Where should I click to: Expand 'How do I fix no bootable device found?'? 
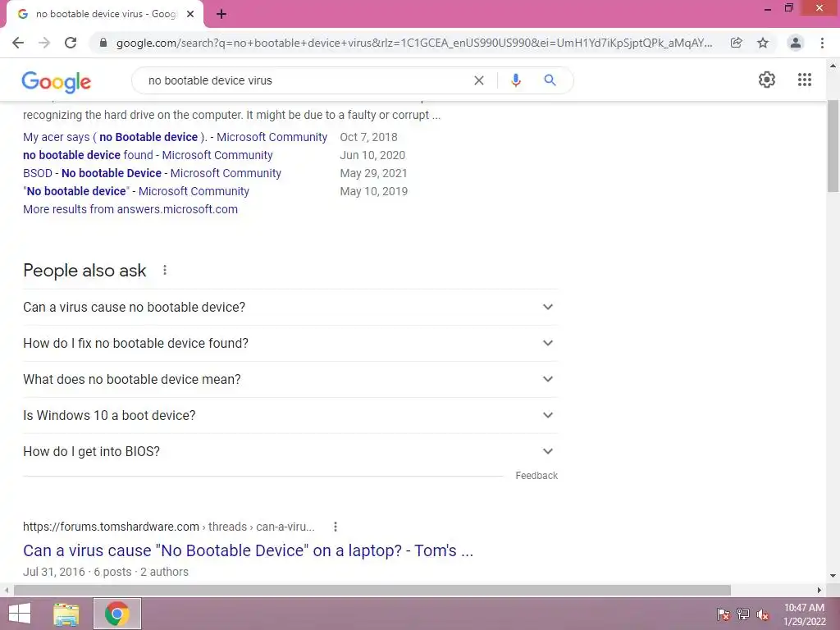click(x=290, y=343)
